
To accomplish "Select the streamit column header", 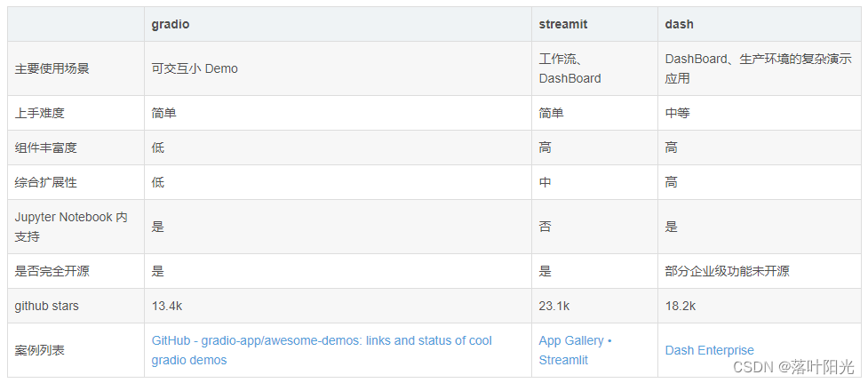I will [x=563, y=24].
